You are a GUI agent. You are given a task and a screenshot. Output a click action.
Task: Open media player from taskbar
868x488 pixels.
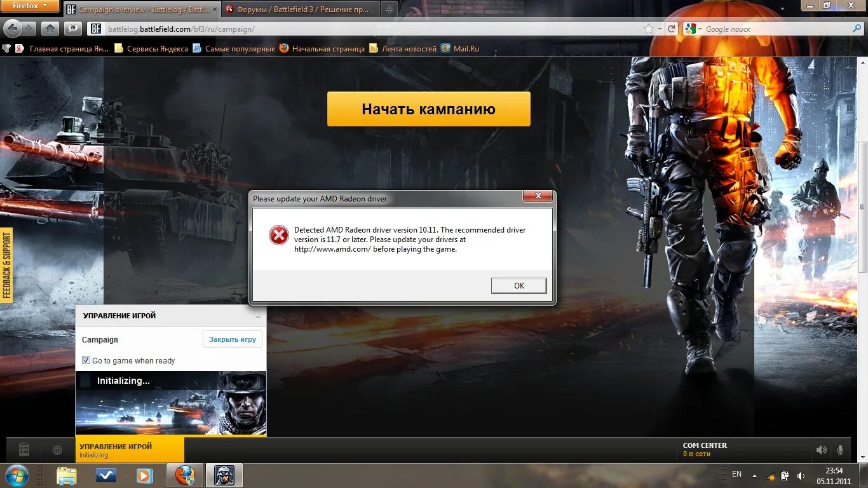tap(145, 475)
